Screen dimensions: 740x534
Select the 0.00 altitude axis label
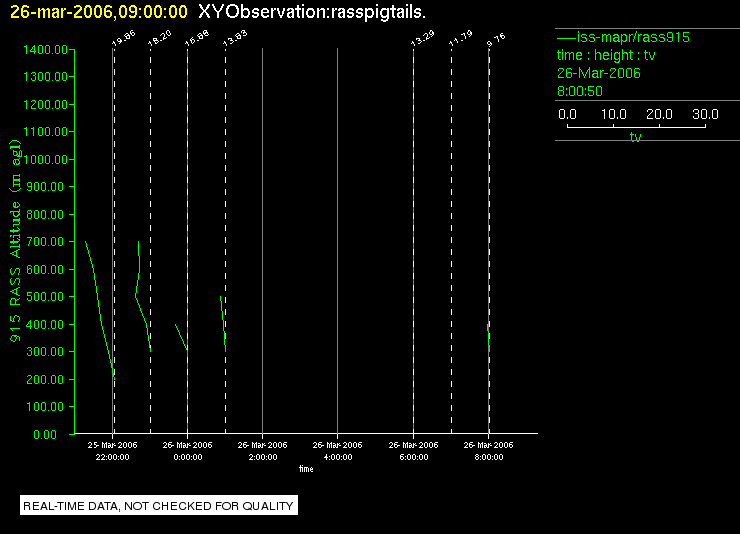[45, 434]
